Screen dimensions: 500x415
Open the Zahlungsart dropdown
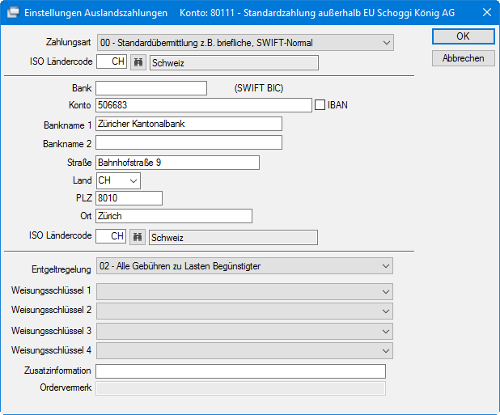pyautogui.click(x=245, y=43)
